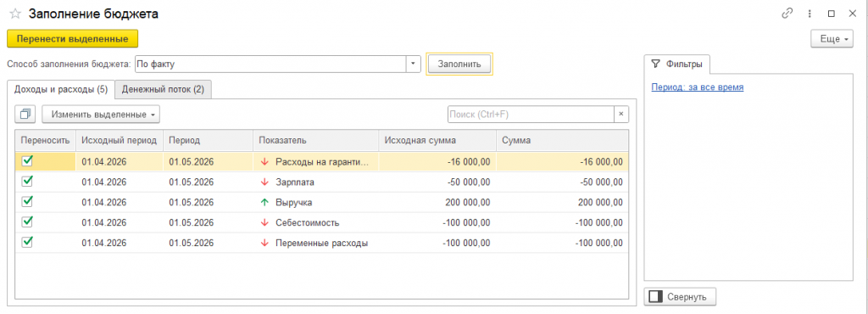
Task: Sort by the Переносить column header
Action: click(46, 141)
